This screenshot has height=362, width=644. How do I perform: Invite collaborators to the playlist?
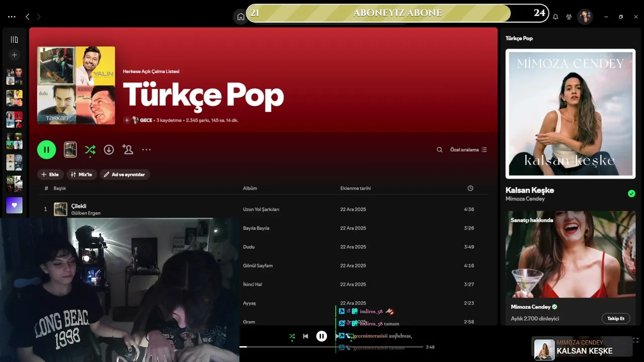pyautogui.click(x=127, y=149)
